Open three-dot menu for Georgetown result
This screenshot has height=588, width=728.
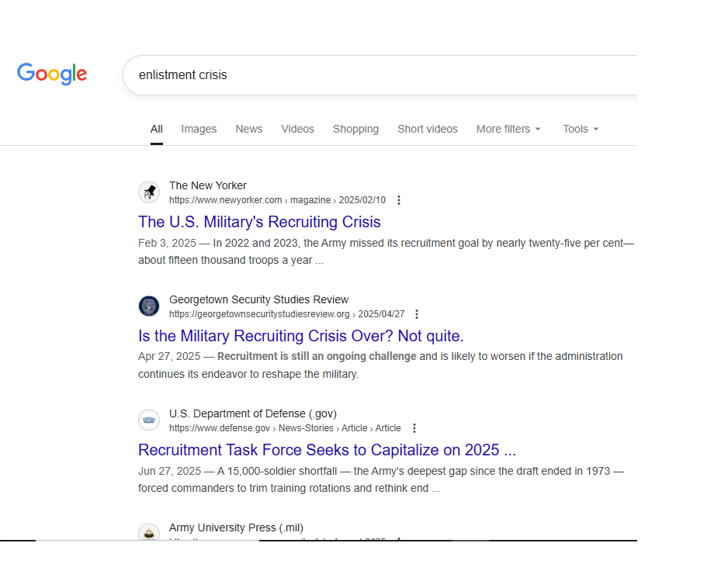[417, 314]
